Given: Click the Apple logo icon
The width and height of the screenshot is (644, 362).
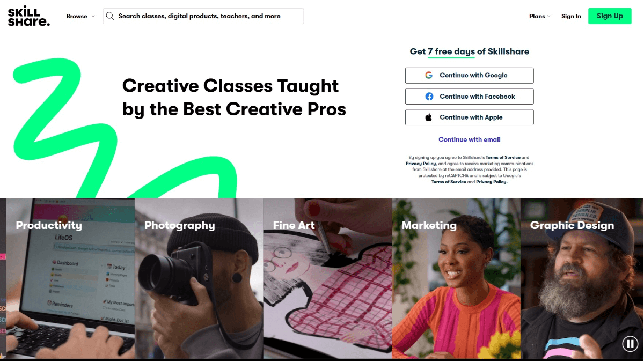Looking at the screenshot, I should [x=429, y=117].
